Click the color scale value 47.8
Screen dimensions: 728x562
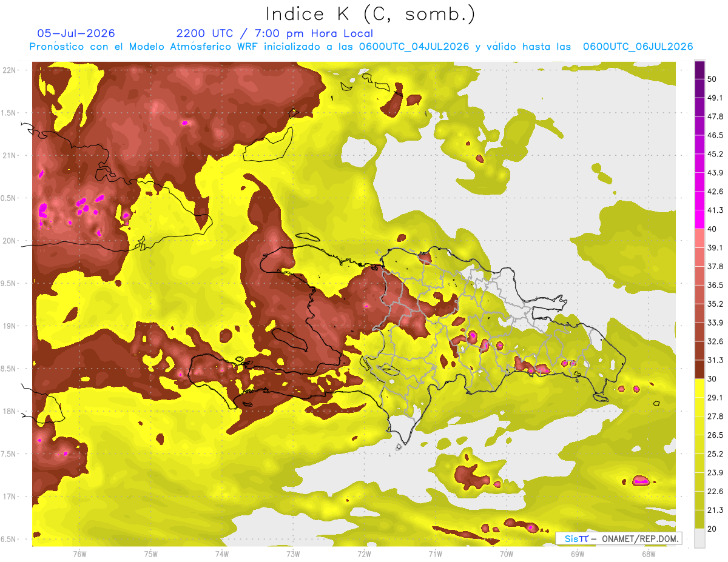coord(715,116)
